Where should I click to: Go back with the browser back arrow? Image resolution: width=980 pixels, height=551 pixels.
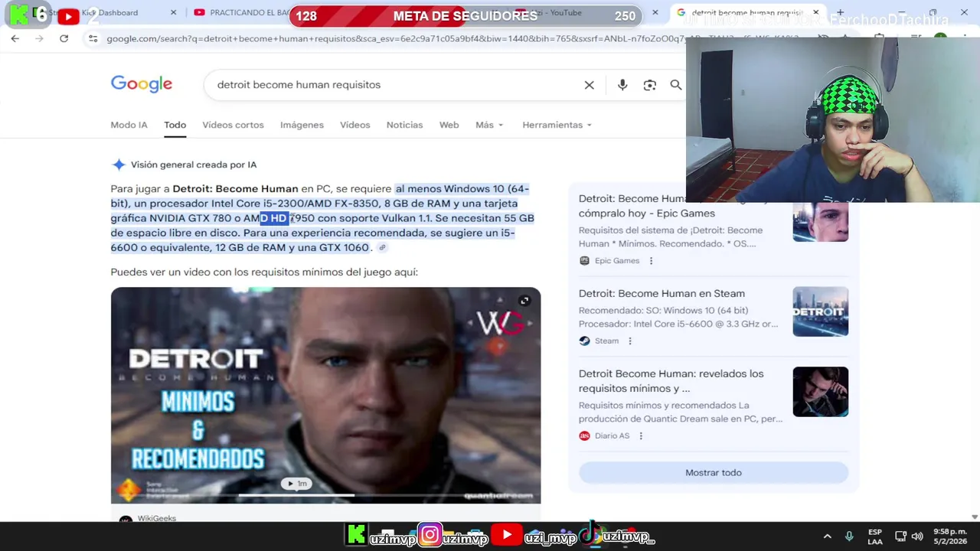15,38
